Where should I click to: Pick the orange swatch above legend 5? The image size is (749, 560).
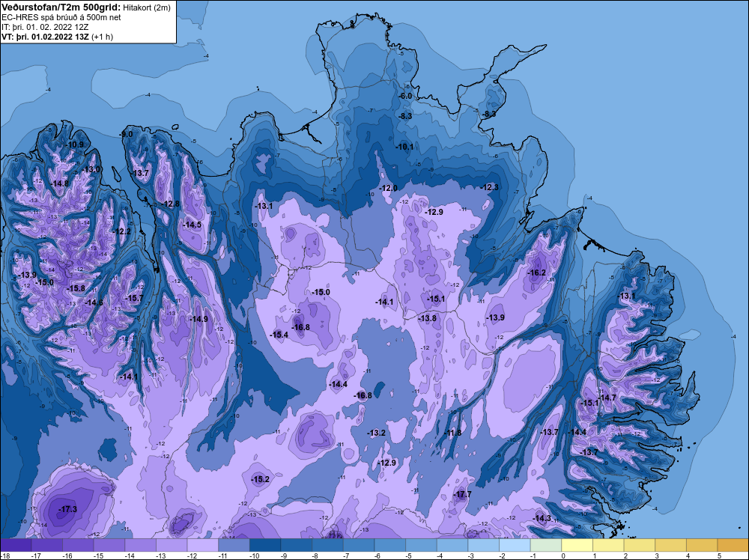point(733,545)
